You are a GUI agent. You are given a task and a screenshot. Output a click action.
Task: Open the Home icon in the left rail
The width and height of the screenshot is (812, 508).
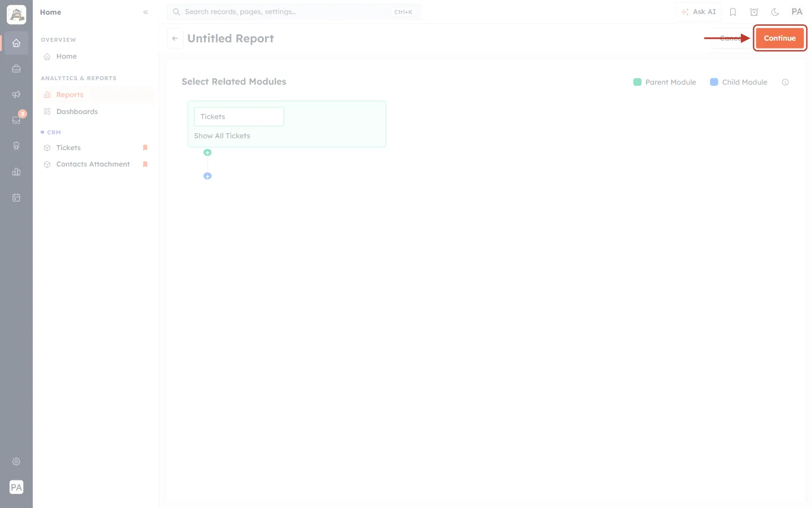point(16,43)
